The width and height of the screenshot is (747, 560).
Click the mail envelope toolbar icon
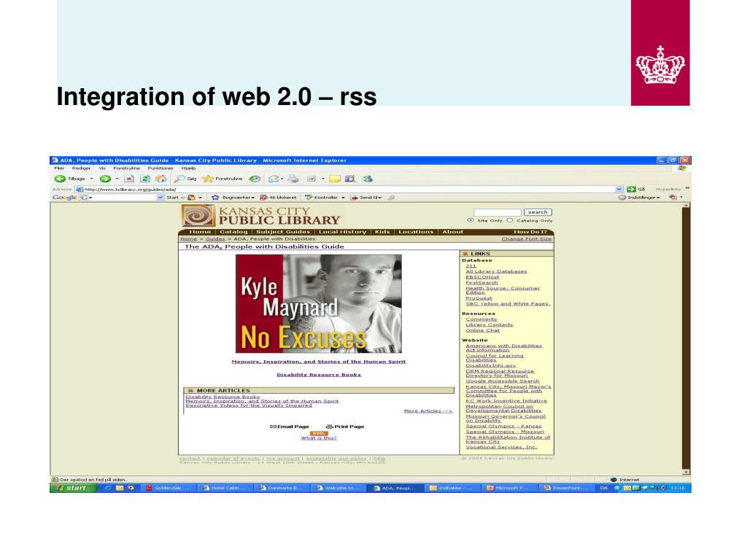coord(274,179)
